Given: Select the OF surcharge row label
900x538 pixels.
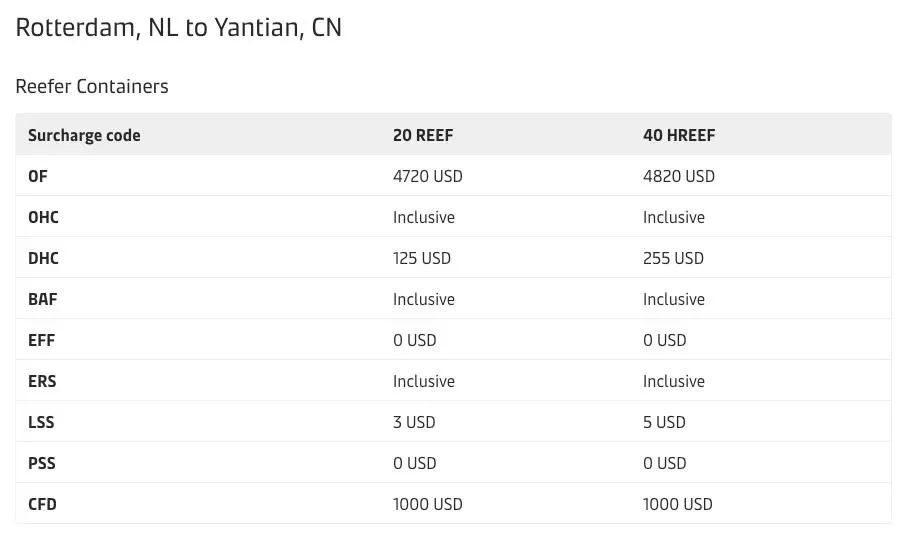Looking at the screenshot, I should tap(38, 176).
